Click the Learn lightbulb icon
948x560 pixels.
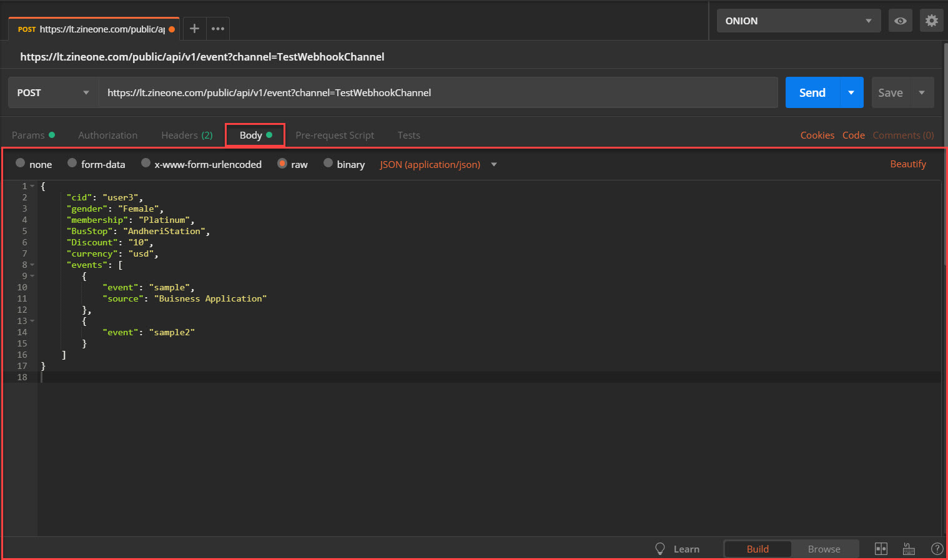659,549
